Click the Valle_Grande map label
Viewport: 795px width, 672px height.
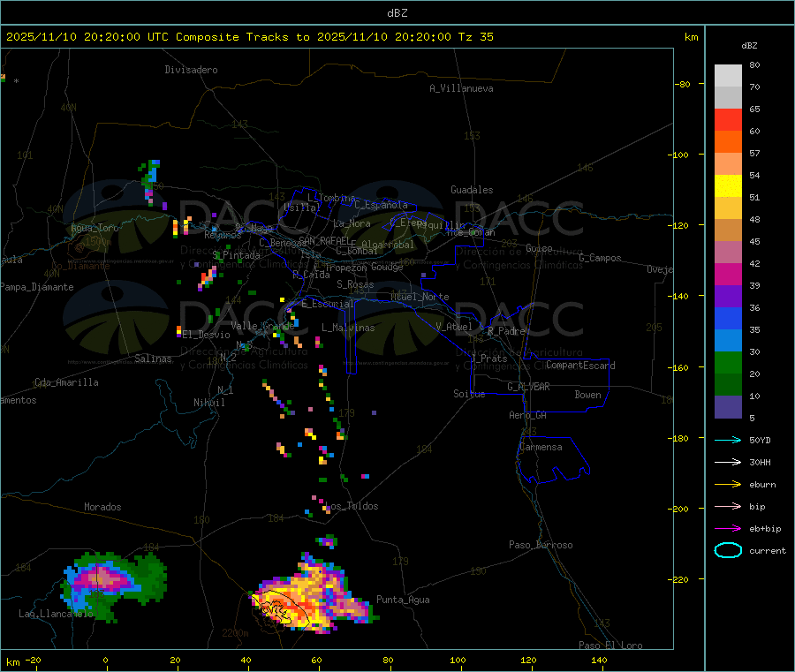[262, 325]
